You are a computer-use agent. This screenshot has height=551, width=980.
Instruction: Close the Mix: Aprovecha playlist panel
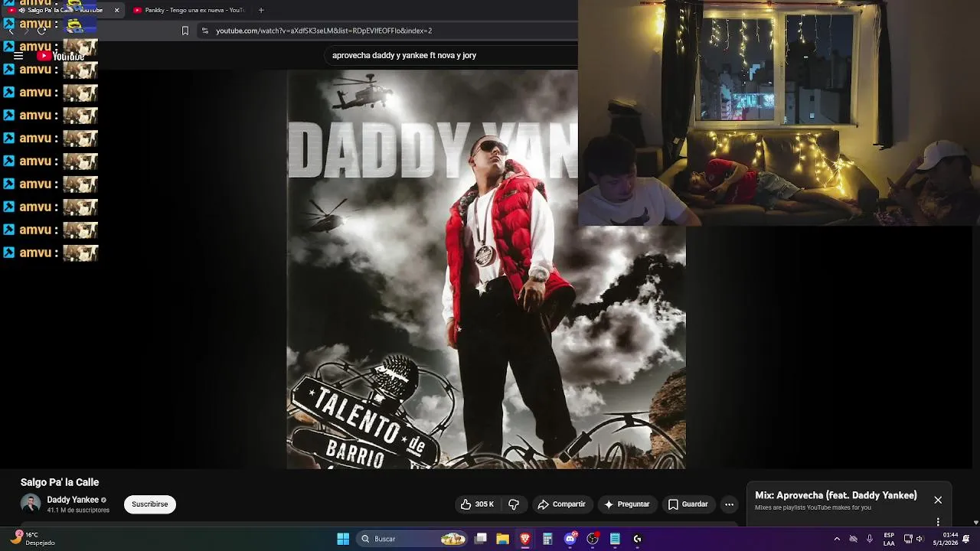coord(938,500)
